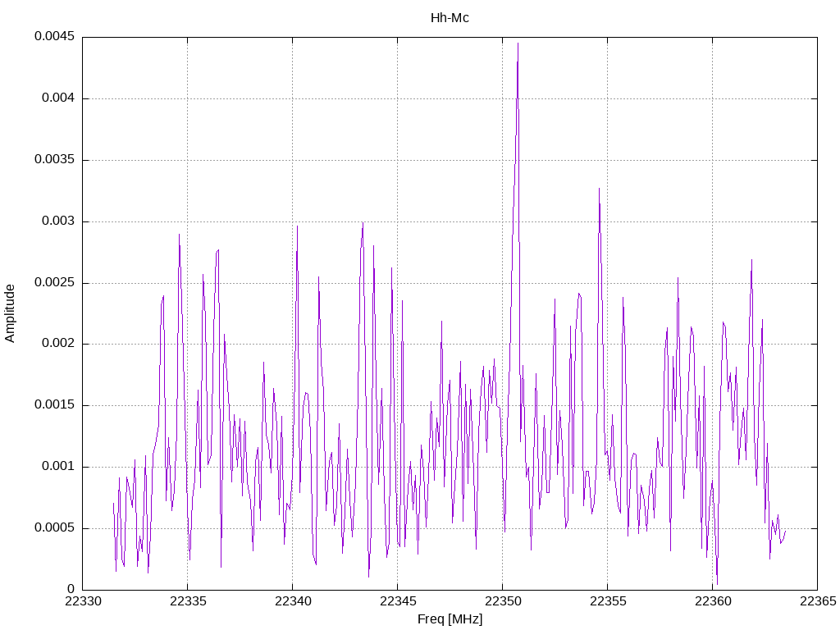Select the 0.0005 y-axis tick label
Screen dimensions: 840x630
[x=54, y=528]
